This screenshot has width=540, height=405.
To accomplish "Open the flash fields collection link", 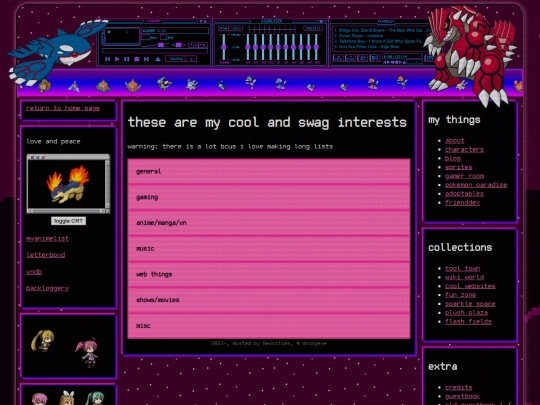I will click(468, 321).
